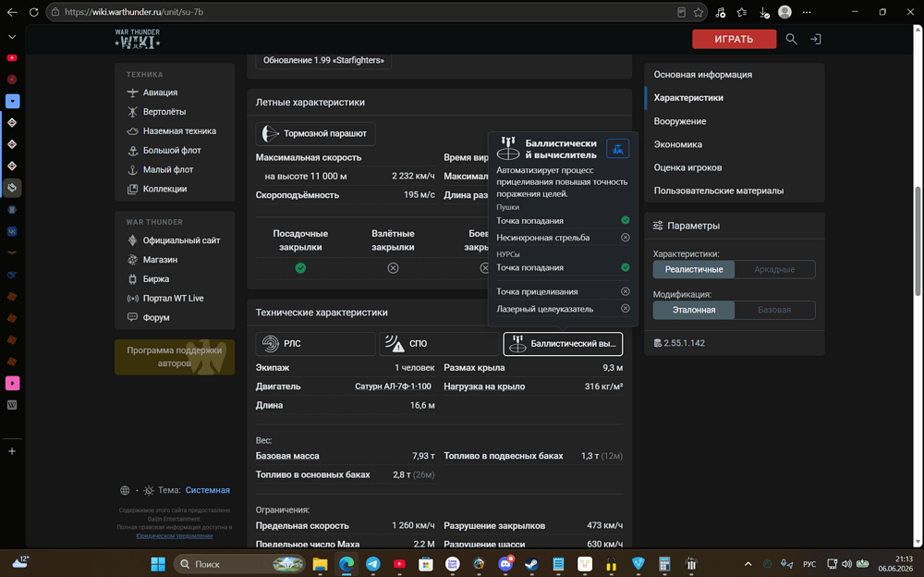Select Базовая modification
Screen dimensions: 924x577
pos(774,310)
